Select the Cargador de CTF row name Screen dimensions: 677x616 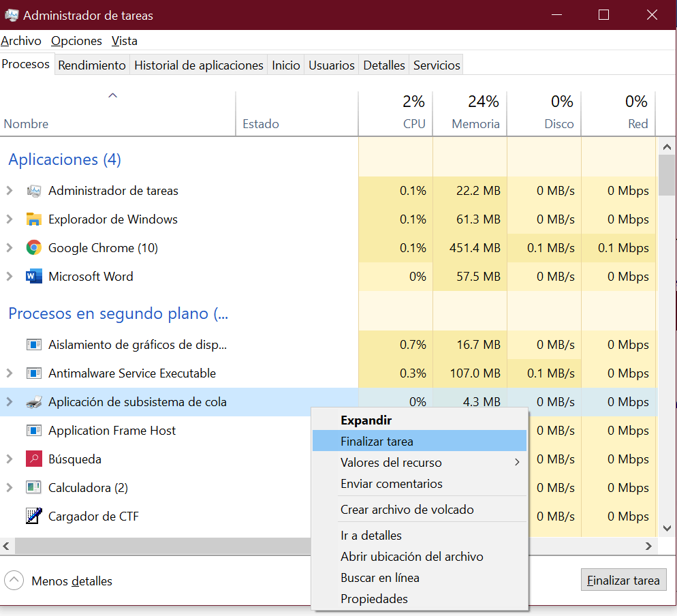pos(94,517)
